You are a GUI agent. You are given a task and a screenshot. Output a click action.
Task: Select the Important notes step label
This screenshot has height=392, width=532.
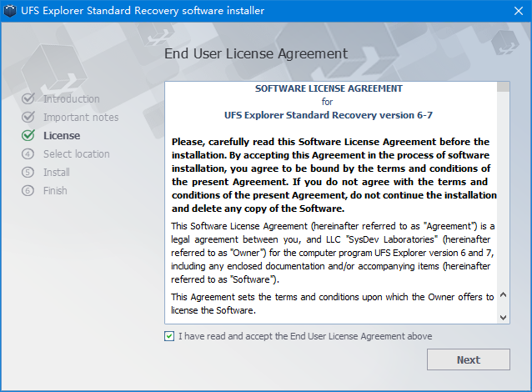[81, 117]
